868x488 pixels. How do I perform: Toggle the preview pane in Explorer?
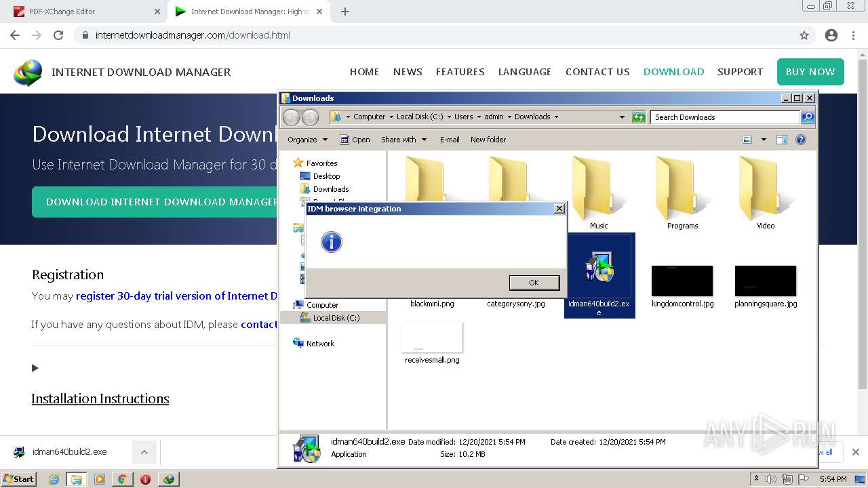[x=782, y=140]
